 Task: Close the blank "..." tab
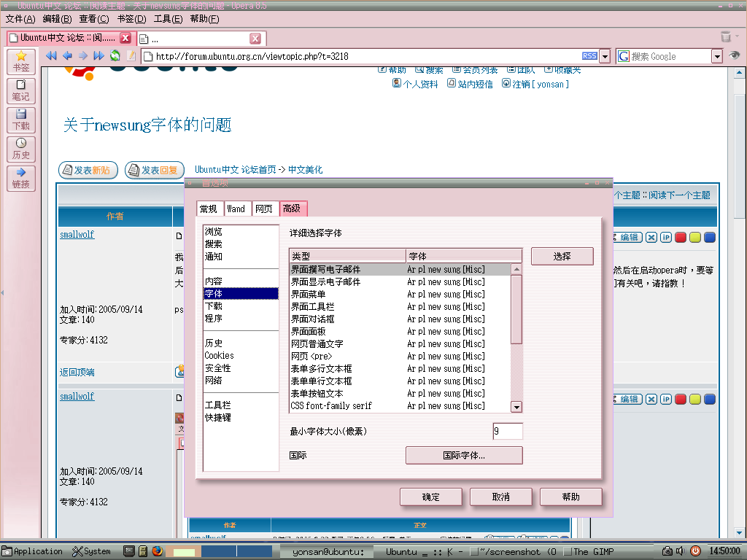(255, 39)
